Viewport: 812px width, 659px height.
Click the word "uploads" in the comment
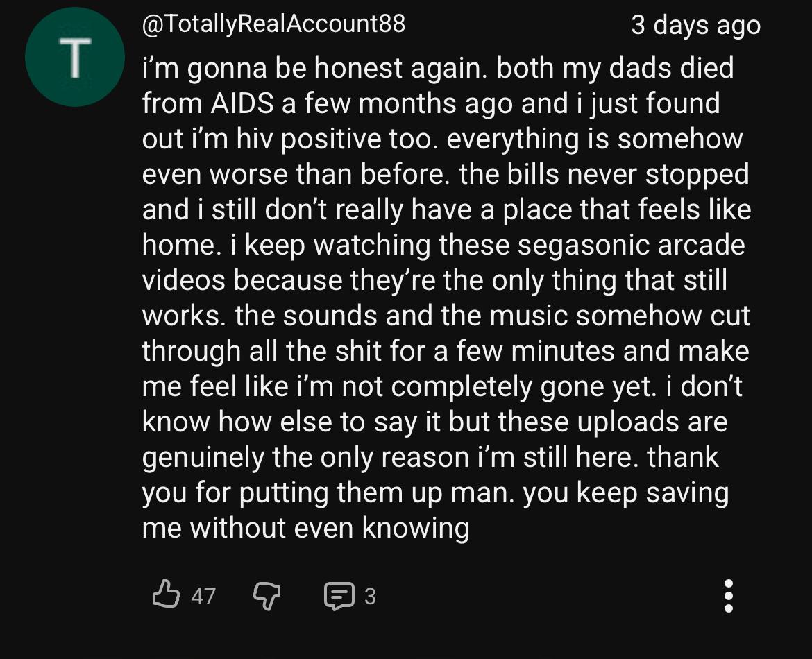pos(628,422)
